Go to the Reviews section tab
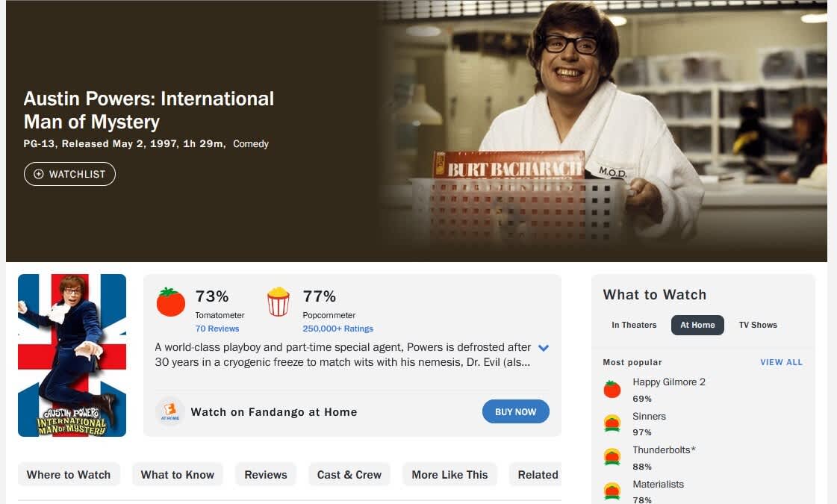 coord(265,475)
